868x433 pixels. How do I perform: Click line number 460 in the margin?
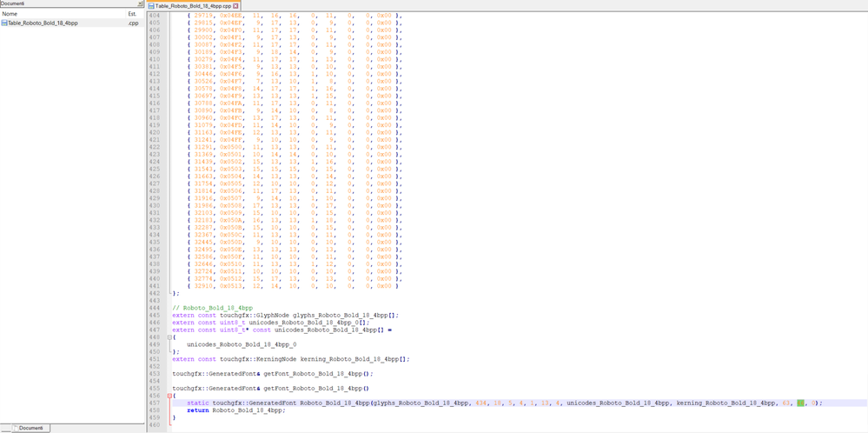tap(156, 425)
